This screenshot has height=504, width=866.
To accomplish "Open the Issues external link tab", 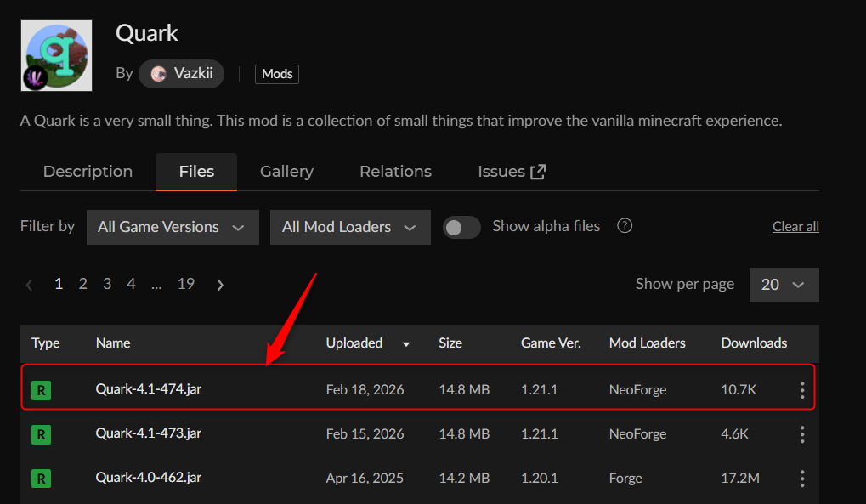I will click(512, 172).
